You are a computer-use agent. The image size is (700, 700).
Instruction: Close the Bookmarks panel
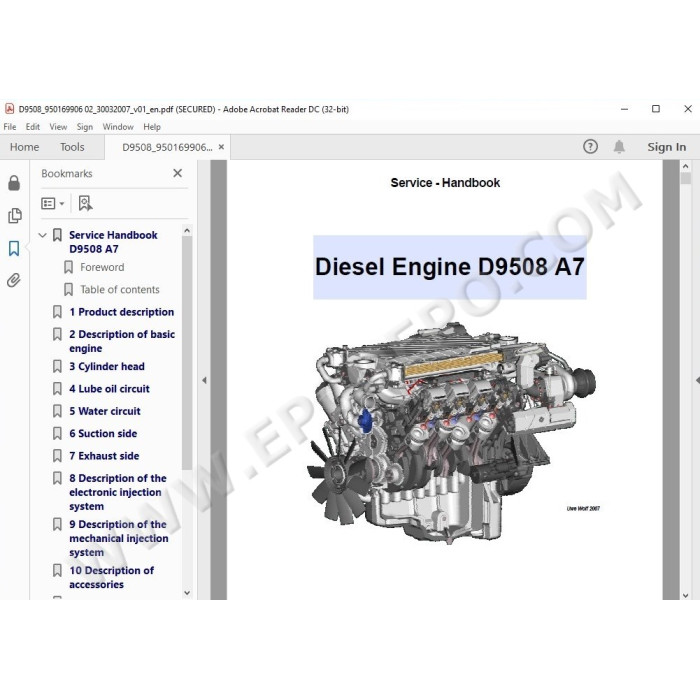(178, 173)
